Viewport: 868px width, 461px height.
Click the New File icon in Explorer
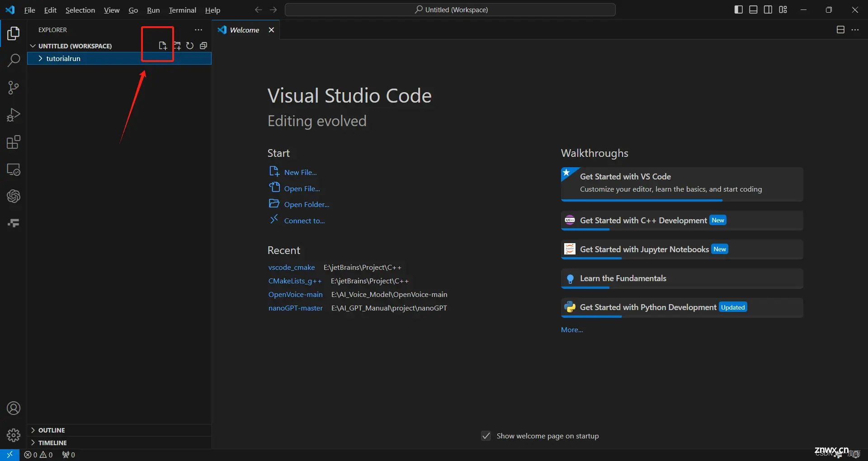[163, 46]
